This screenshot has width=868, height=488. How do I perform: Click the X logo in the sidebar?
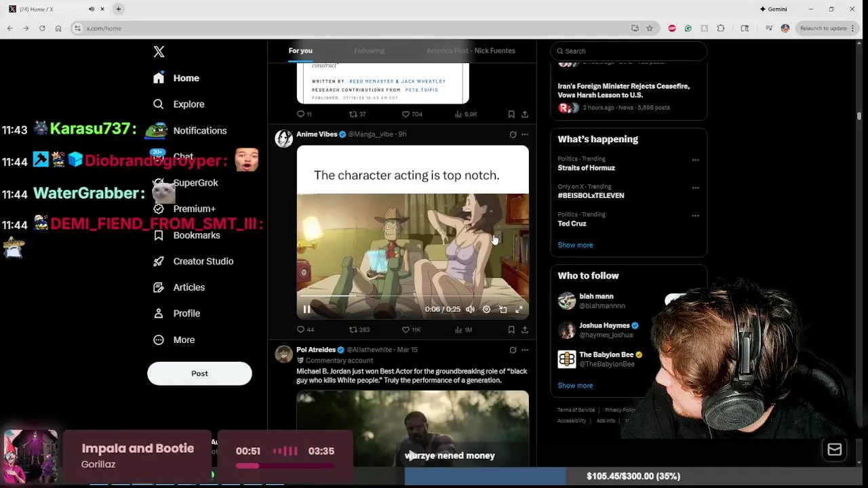(x=159, y=52)
